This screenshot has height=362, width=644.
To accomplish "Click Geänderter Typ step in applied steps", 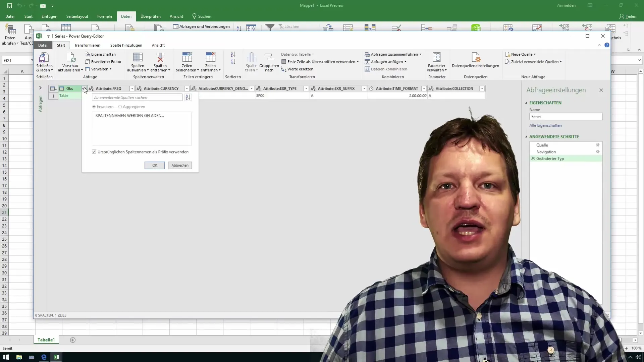I will point(550,158).
